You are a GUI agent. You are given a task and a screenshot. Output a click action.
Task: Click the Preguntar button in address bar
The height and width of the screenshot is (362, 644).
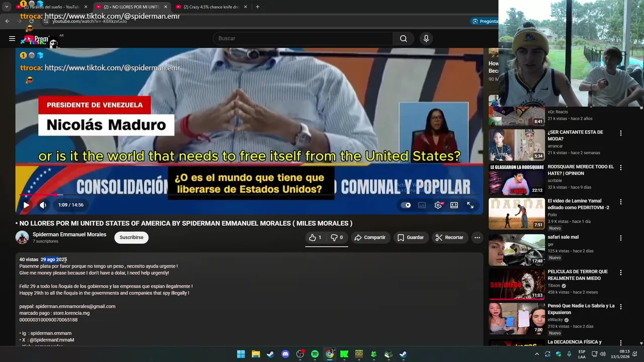485,21
